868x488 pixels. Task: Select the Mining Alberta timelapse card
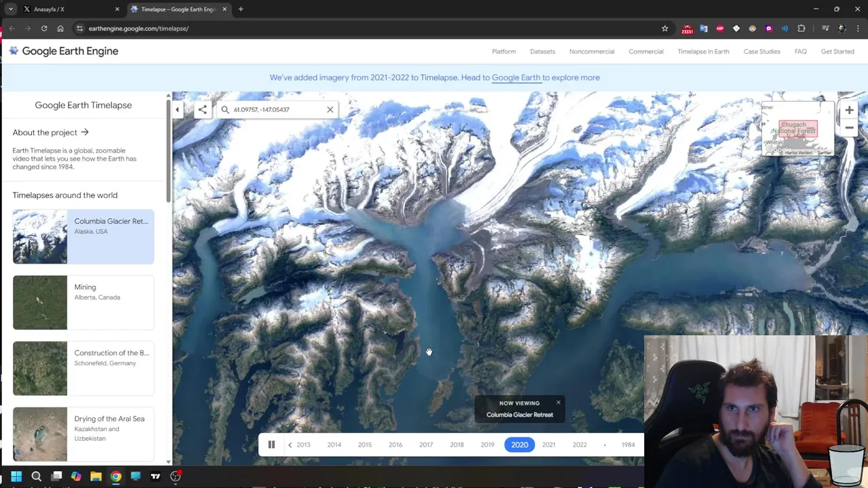(x=83, y=302)
